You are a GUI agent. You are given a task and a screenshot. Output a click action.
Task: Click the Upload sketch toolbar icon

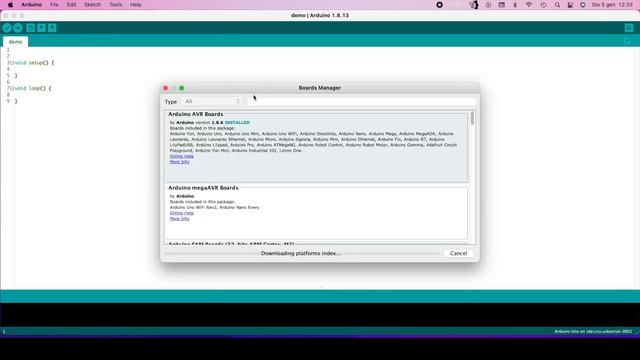click(18, 28)
